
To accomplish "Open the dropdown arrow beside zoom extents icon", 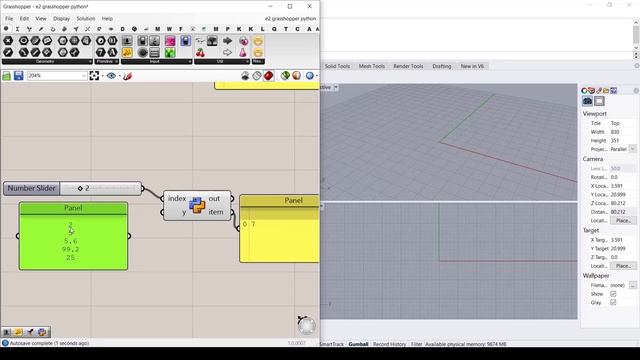I will 102,76.
